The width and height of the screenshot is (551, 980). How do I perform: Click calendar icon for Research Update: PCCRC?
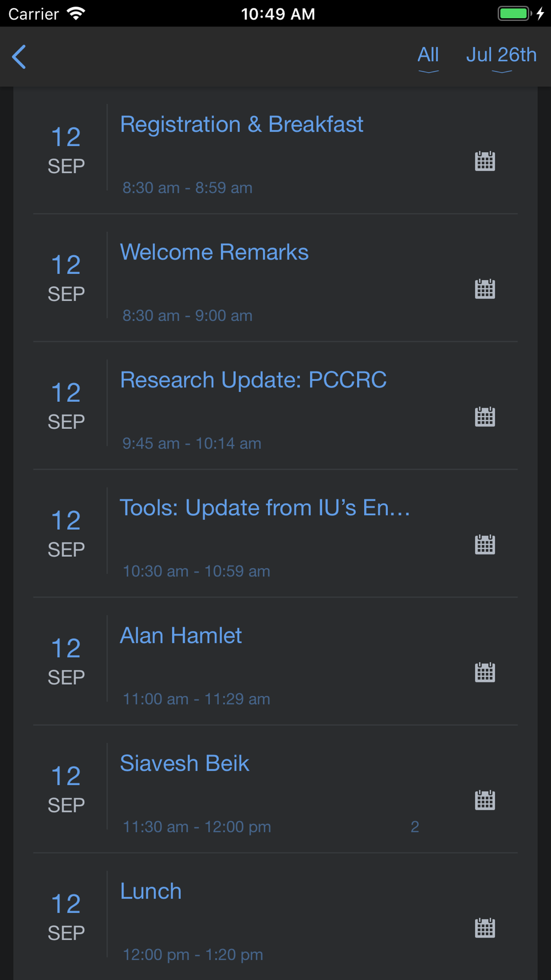coord(485,417)
